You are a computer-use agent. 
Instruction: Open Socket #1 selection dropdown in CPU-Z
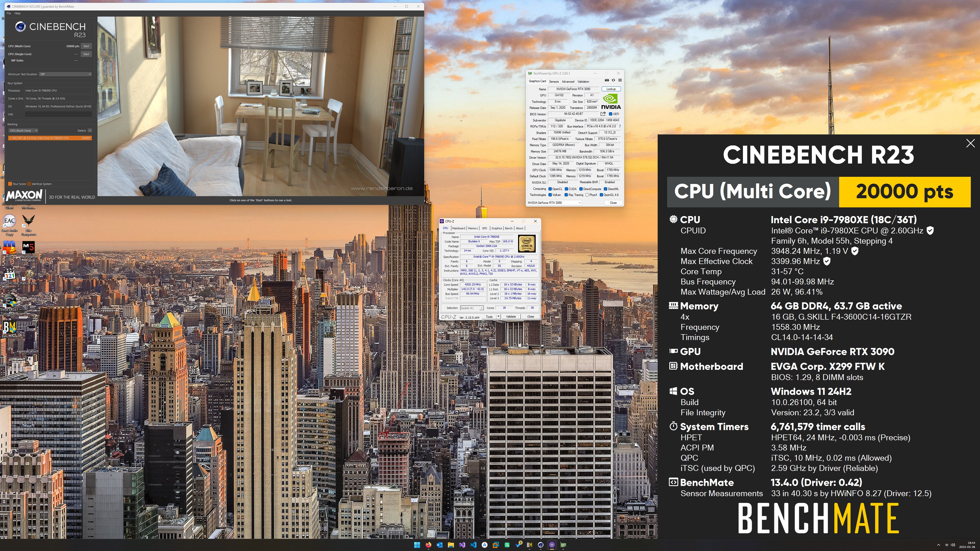tap(472, 308)
